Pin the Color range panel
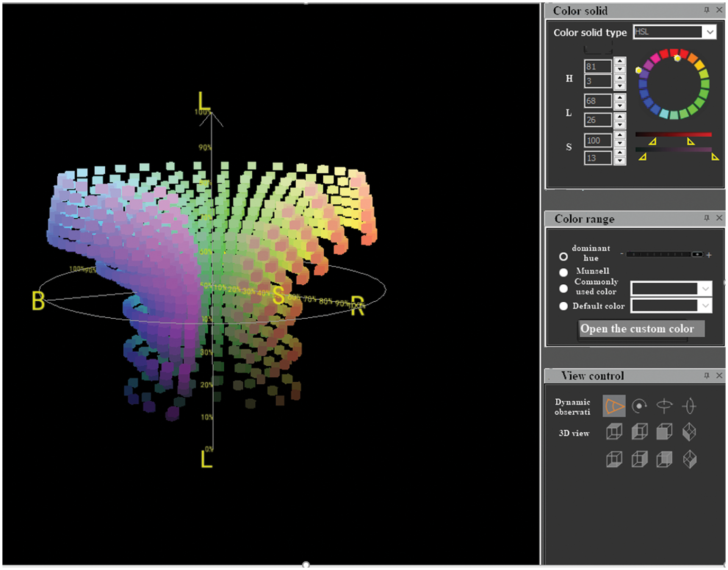The image size is (728, 570). tap(707, 218)
